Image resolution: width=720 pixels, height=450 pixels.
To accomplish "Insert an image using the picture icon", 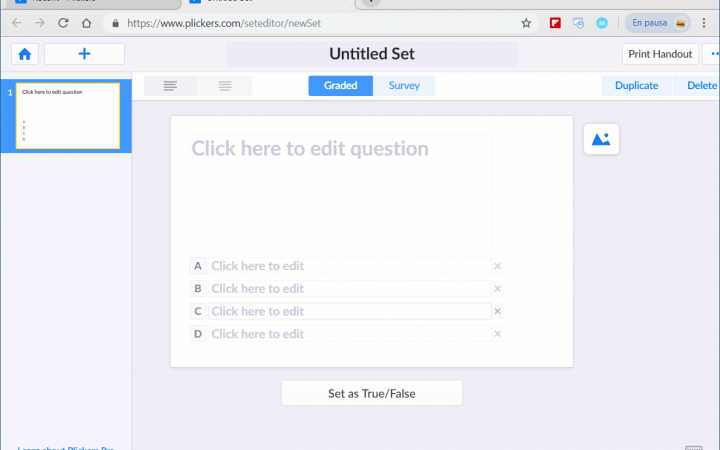I will pos(601,139).
